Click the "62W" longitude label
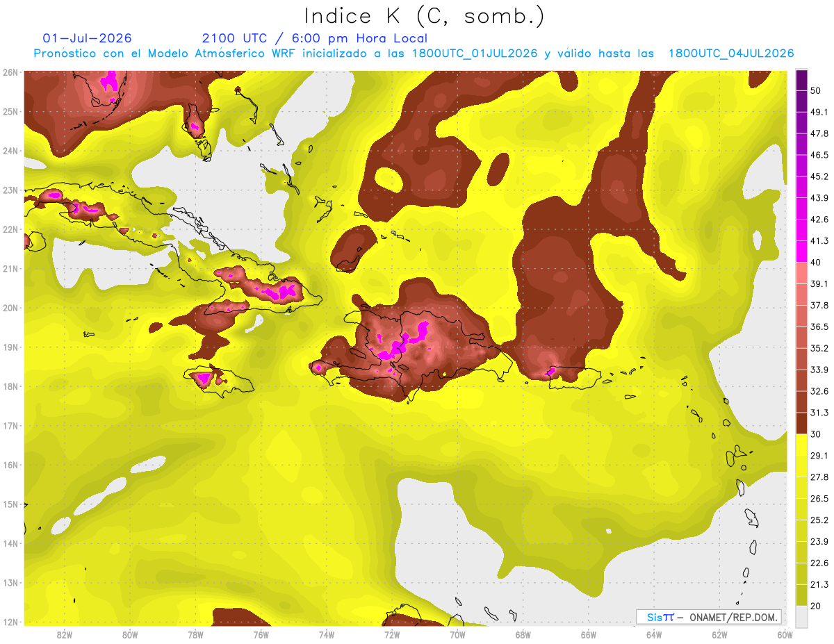The width and height of the screenshot is (834, 644). point(719,634)
